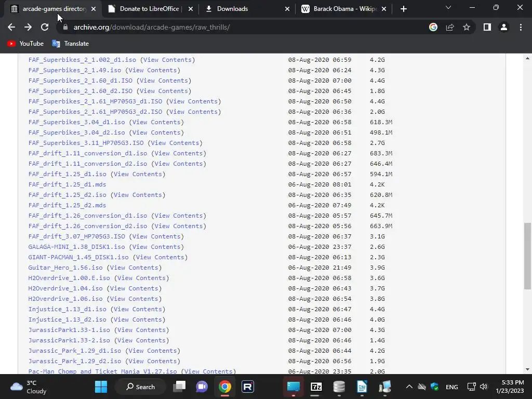Open FAF_drift_1.25_d1.mds file
This screenshot has height=399, width=532.
tap(67, 184)
